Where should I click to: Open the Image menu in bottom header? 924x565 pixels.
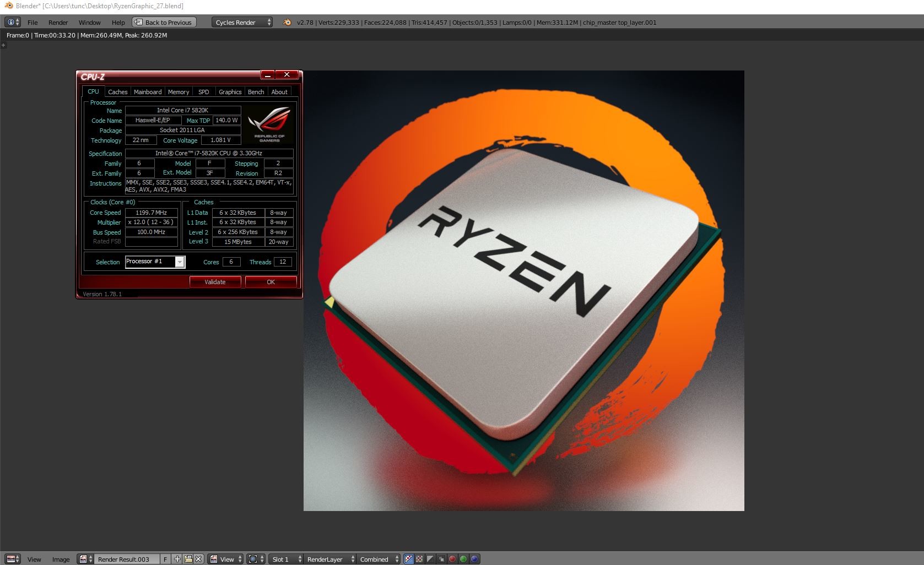[x=61, y=559]
